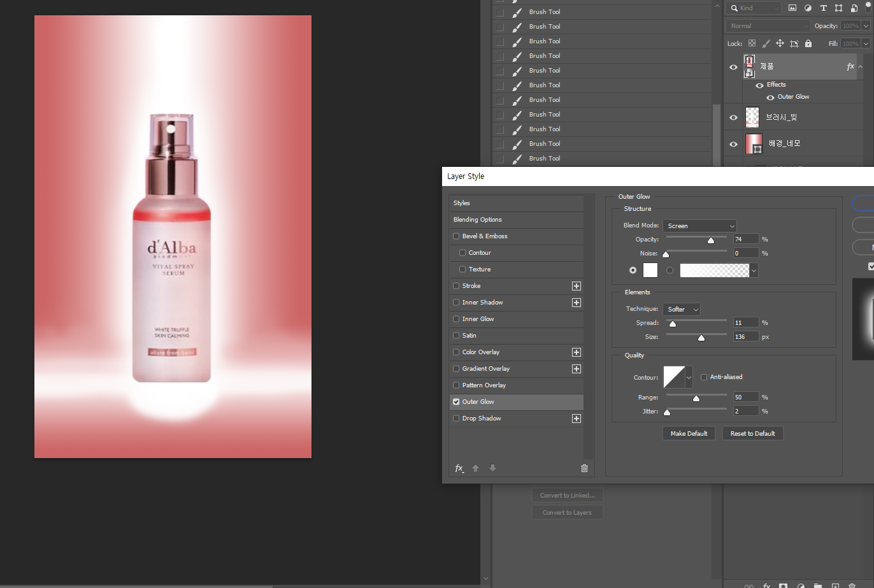Viewport: 874px width, 588px height.
Task: Adjust the Range slider handle
Action: click(x=696, y=398)
